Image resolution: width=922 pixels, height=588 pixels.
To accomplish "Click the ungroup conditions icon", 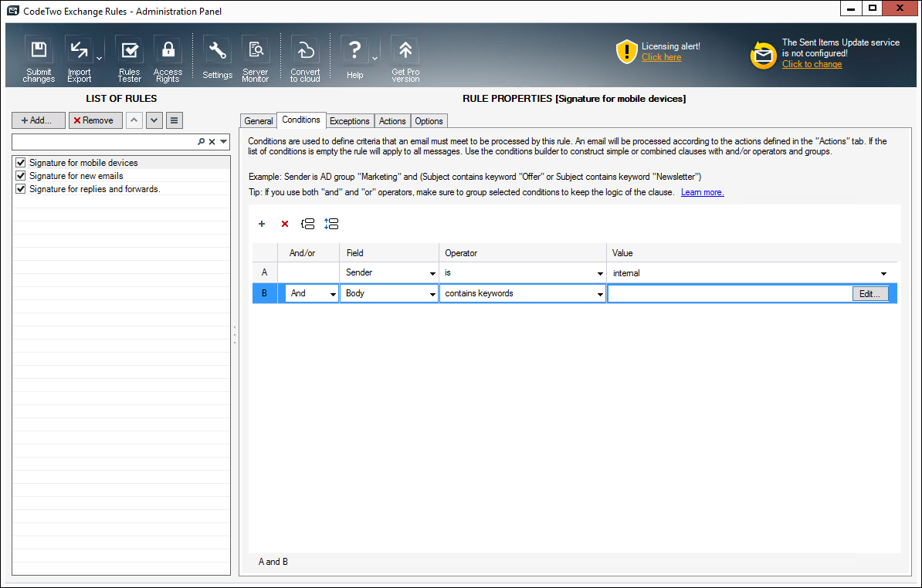I will (331, 224).
